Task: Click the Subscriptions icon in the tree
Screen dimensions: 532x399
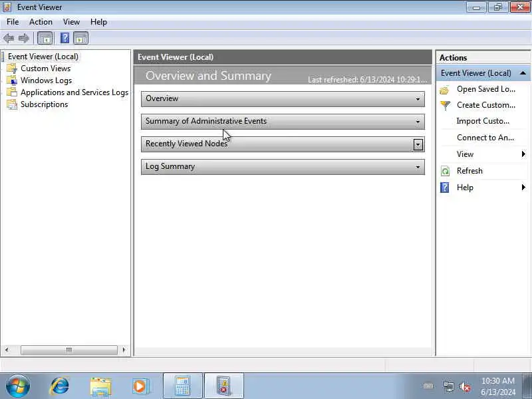Action: pyautogui.click(x=12, y=104)
